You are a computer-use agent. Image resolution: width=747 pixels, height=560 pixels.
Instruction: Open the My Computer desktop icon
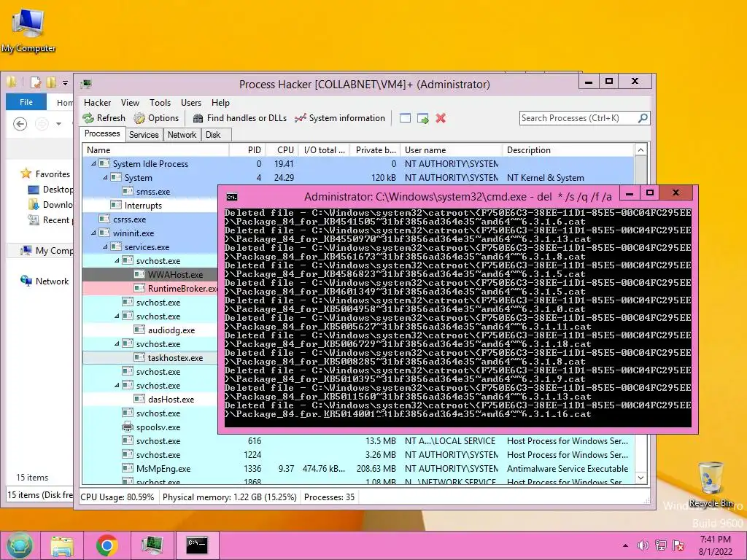coord(28,30)
